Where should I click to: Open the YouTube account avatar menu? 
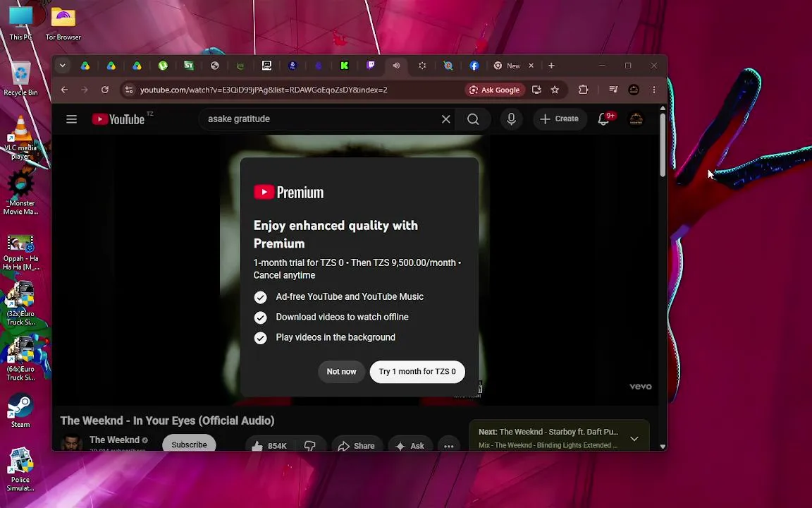pyautogui.click(x=636, y=119)
